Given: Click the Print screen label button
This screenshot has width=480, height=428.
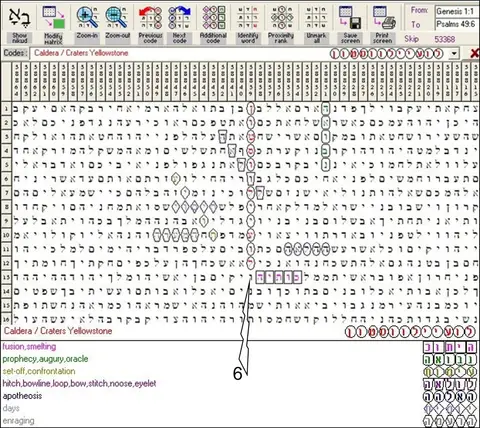Looking at the screenshot, I should pos(383,38).
